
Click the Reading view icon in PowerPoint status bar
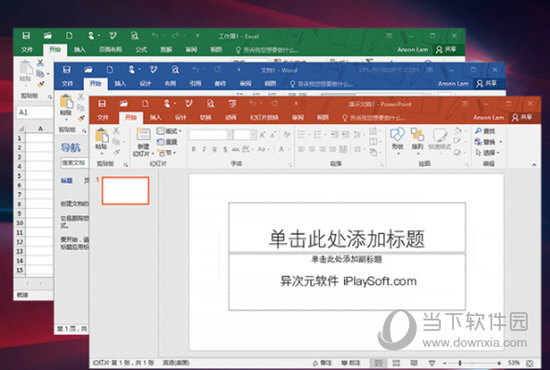(x=414, y=363)
